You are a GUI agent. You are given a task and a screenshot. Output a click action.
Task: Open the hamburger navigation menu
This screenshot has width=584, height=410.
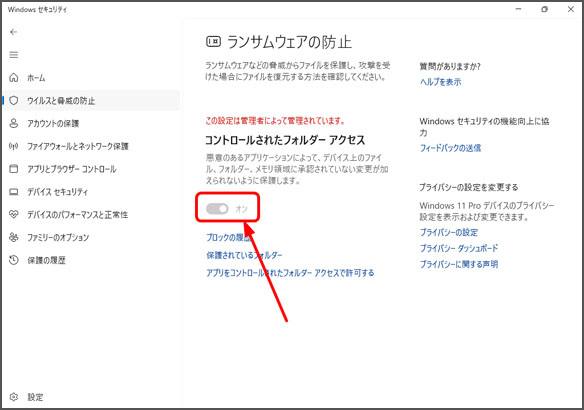tap(14, 55)
